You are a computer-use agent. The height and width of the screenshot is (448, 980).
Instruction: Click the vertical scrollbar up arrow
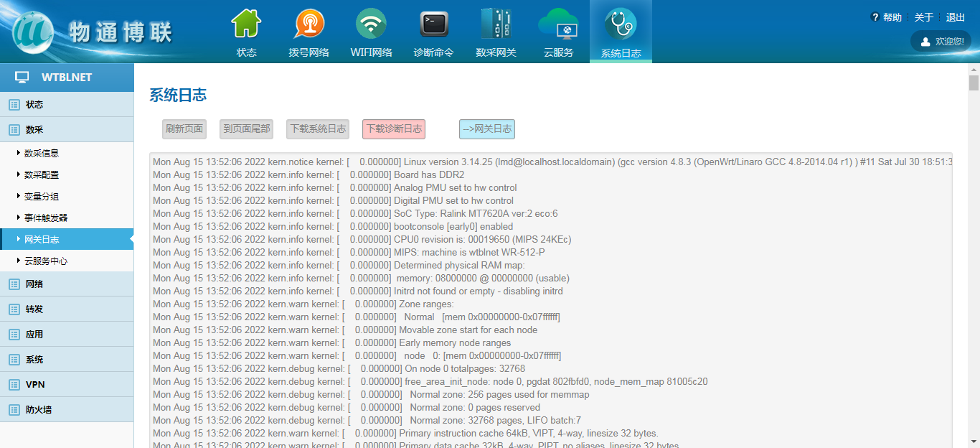click(974, 70)
